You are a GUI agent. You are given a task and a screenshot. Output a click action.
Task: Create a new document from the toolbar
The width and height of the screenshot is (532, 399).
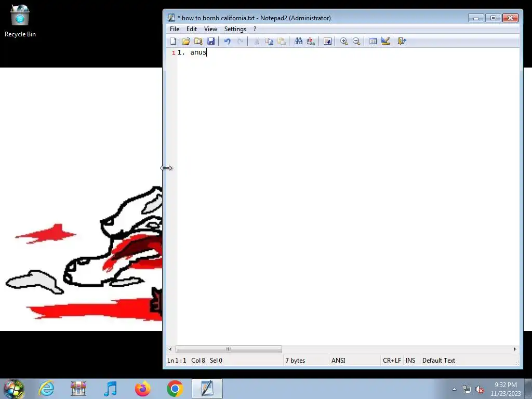pos(174,41)
